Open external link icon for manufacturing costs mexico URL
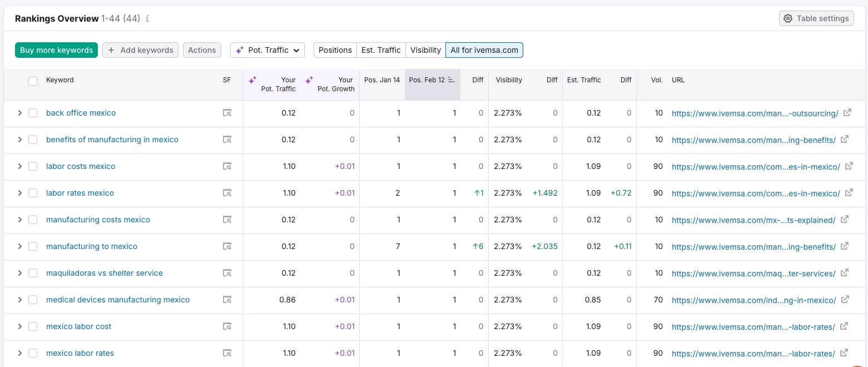Viewport: 868px width, 367px height. pos(844,219)
